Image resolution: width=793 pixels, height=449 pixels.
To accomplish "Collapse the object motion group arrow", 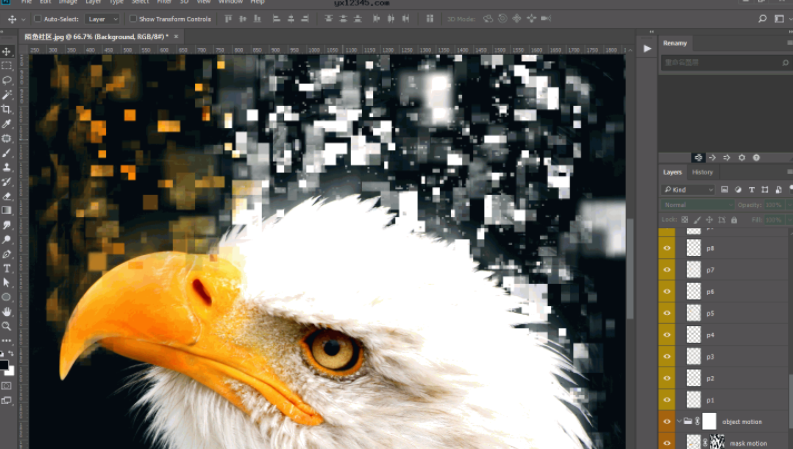I will click(x=679, y=421).
